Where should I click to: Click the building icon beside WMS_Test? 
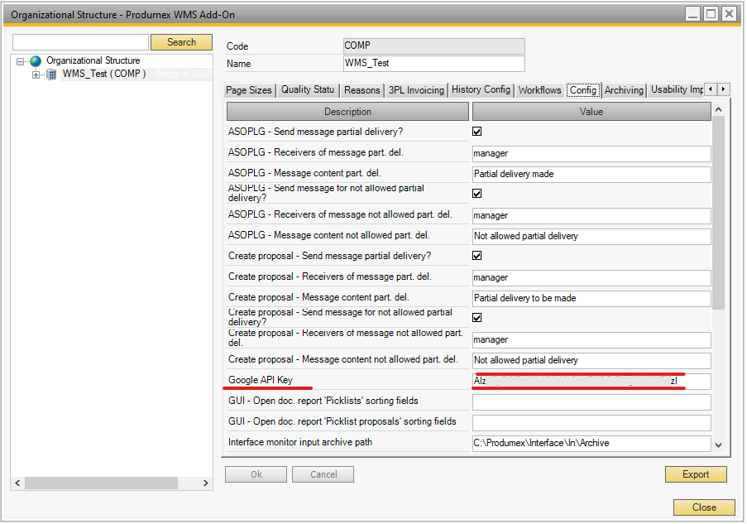click(x=51, y=74)
